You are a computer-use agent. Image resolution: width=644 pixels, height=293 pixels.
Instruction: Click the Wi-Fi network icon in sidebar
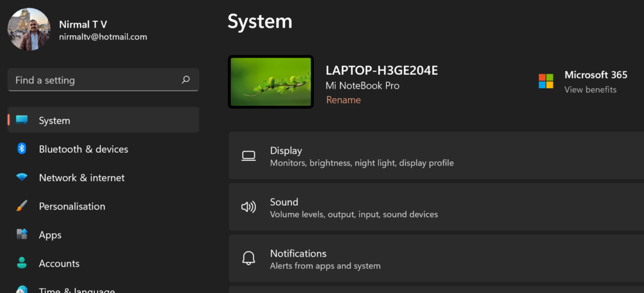click(x=22, y=177)
